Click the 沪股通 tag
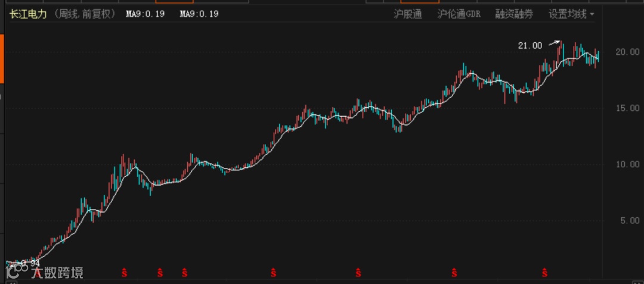The width and height of the screenshot is (644, 284). (408, 14)
